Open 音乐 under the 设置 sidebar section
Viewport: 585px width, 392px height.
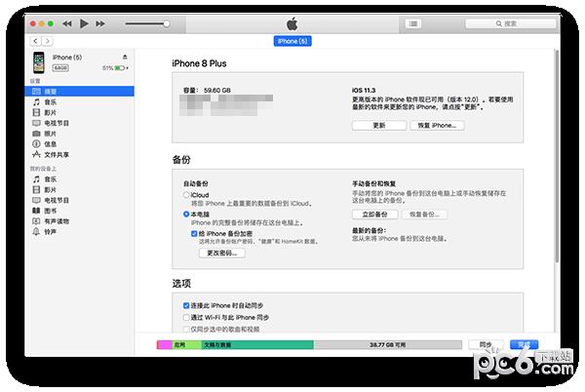[50, 100]
